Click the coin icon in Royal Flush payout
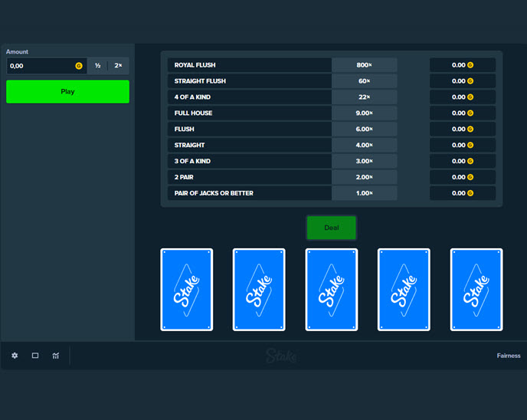 (470, 65)
